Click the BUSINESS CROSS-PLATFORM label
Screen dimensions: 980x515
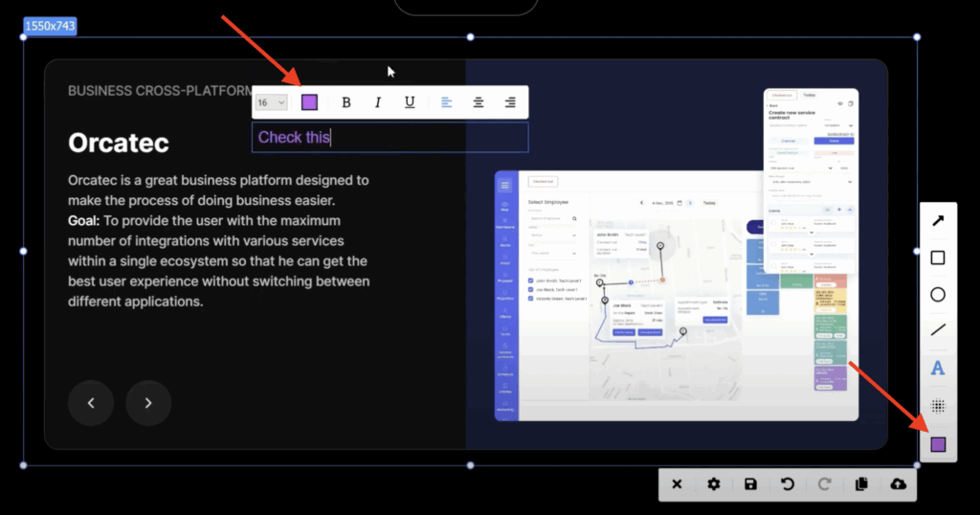[x=160, y=91]
